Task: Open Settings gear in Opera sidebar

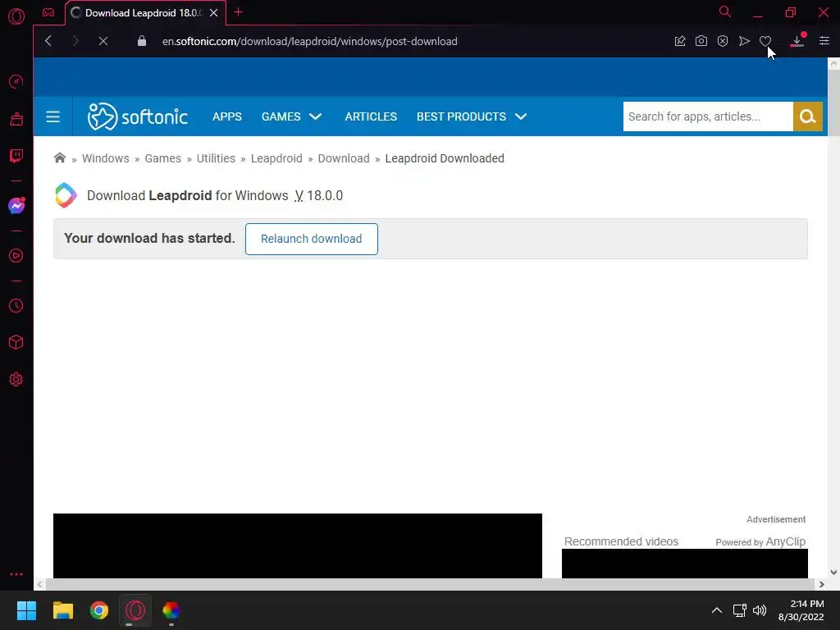Action: [x=16, y=379]
